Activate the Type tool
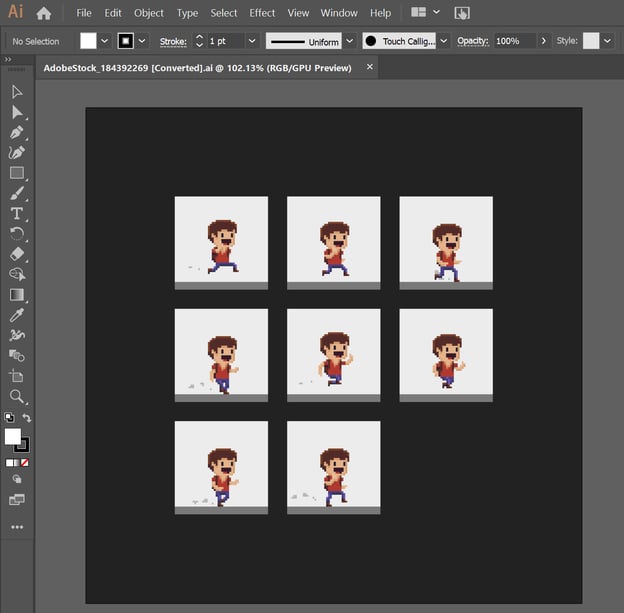This screenshot has width=624, height=613. pos(17,213)
